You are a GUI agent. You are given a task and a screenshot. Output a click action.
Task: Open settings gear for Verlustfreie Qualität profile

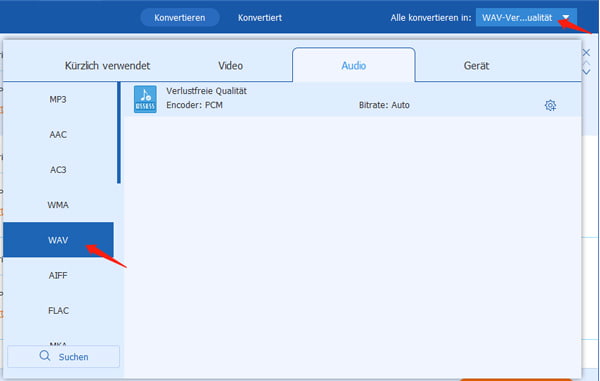[550, 105]
